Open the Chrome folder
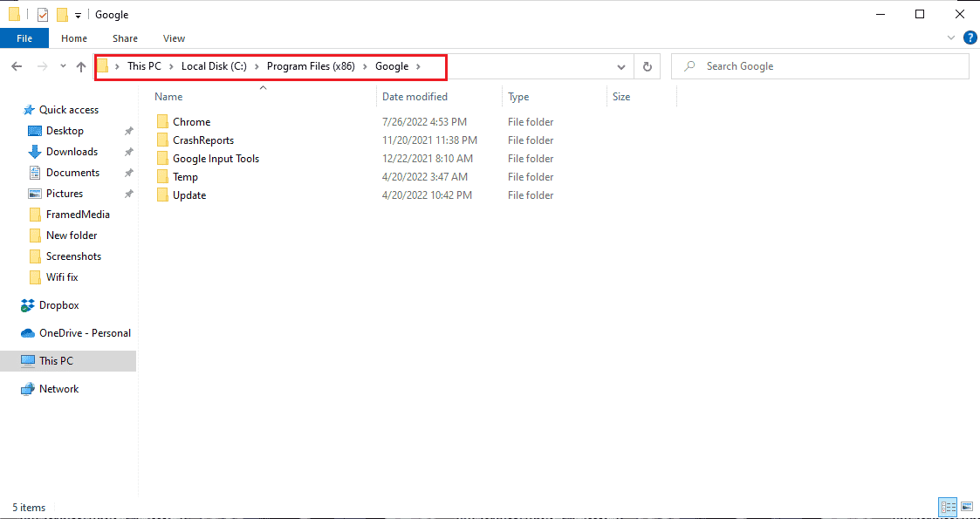 click(x=191, y=122)
